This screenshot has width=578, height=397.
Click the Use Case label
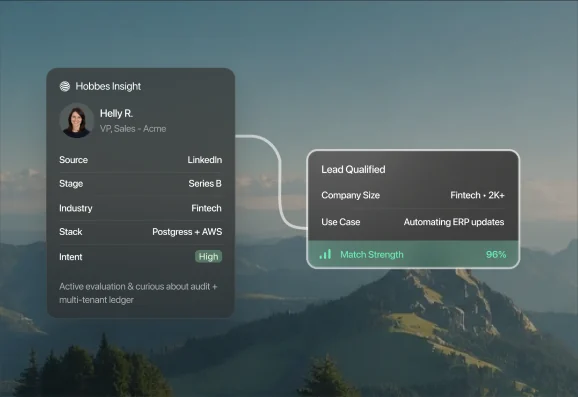(x=341, y=222)
